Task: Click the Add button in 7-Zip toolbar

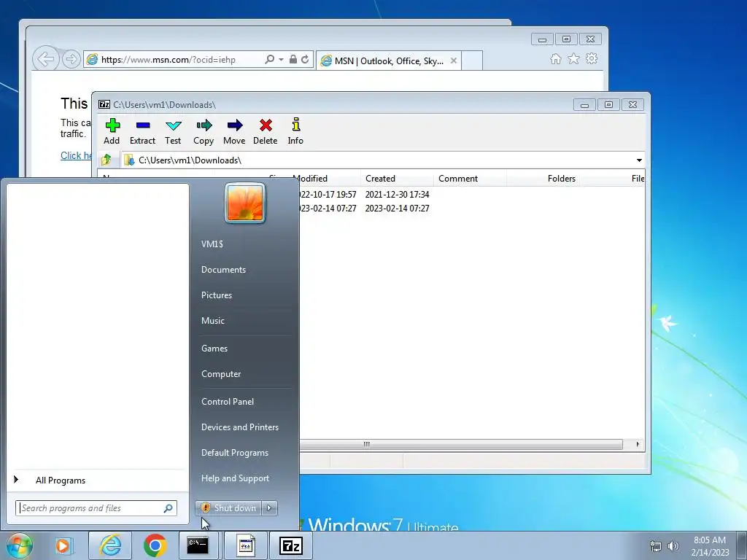Action: coord(112,131)
